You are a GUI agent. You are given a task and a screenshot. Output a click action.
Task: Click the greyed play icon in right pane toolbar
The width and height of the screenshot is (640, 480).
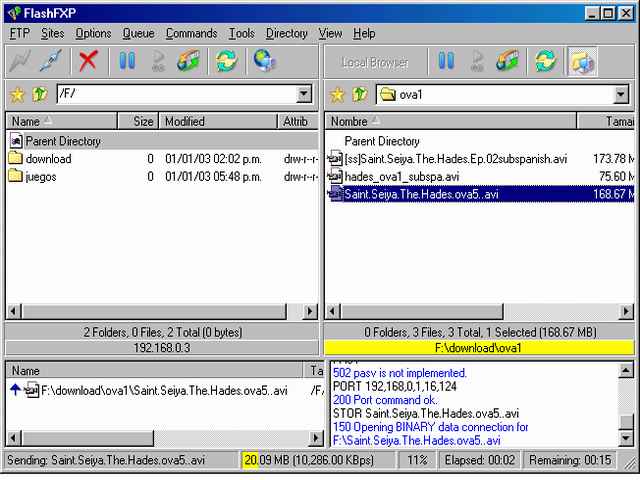(x=477, y=61)
